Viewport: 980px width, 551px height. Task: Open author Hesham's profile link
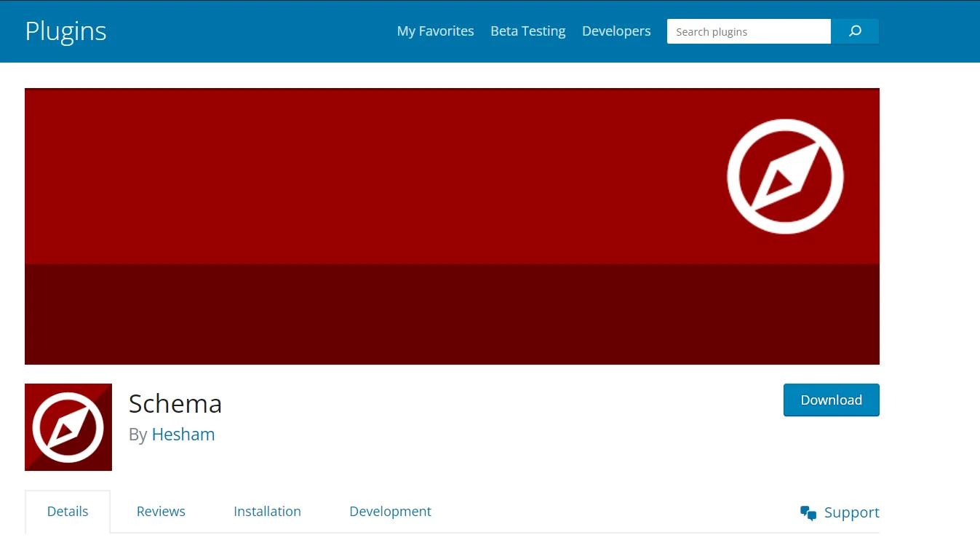tap(183, 435)
